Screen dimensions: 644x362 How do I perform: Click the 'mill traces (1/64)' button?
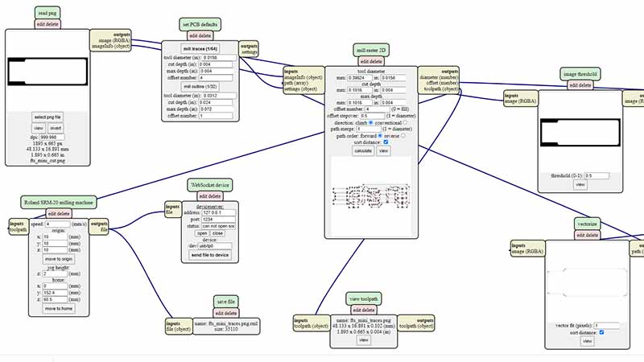(200, 49)
